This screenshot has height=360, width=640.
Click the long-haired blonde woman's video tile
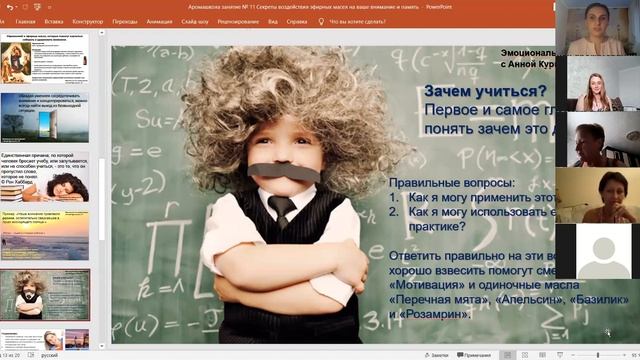pos(598,84)
